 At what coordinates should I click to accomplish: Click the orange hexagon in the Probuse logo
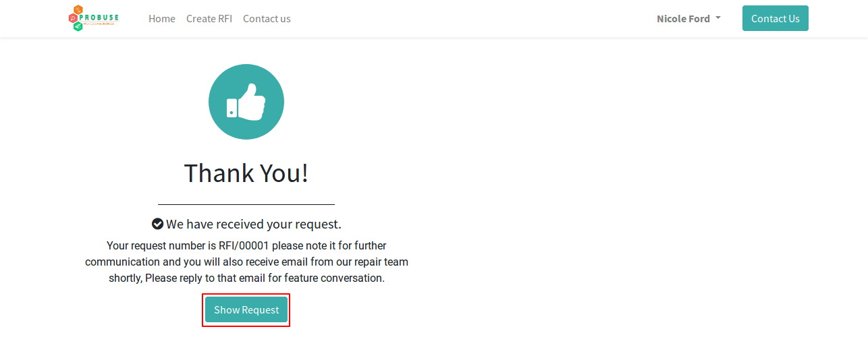point(78,9)
